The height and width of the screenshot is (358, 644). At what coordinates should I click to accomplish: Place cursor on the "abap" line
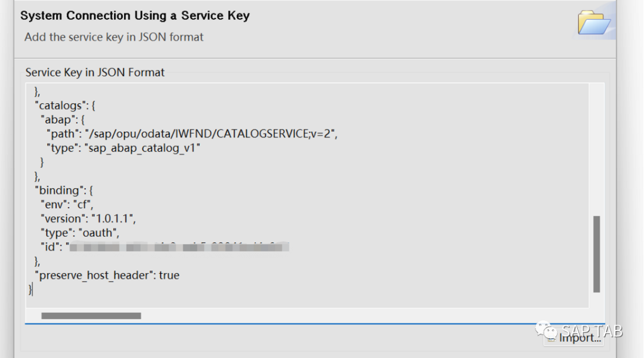click(x=63, y=119)
